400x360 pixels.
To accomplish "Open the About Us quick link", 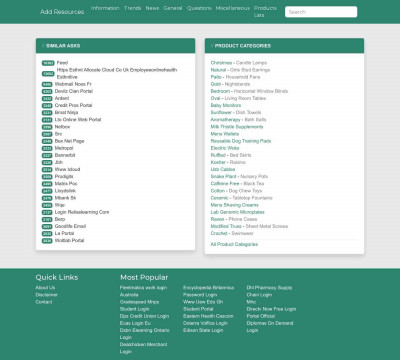I will pos(45,288).
